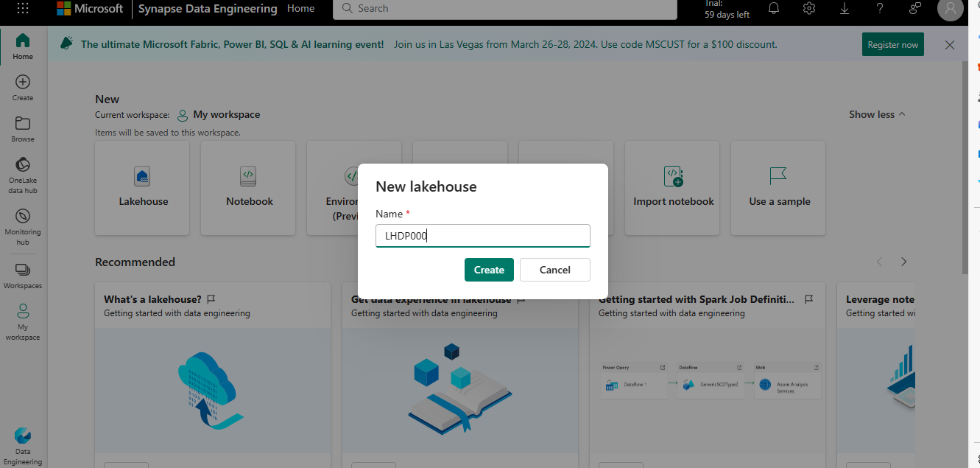Click the Microsoft logo
This screenshot has width=980, height=468.
pyautogui.click(x=90, y=9)
